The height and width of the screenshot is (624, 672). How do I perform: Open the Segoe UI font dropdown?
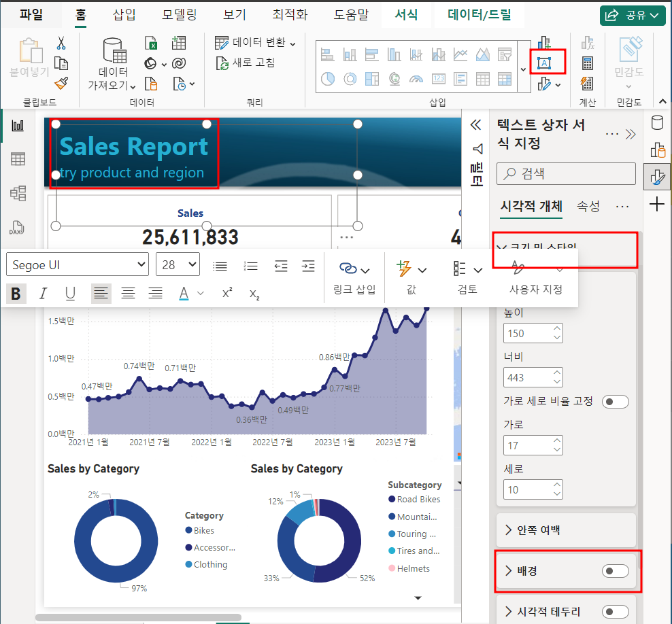point(78,264)
